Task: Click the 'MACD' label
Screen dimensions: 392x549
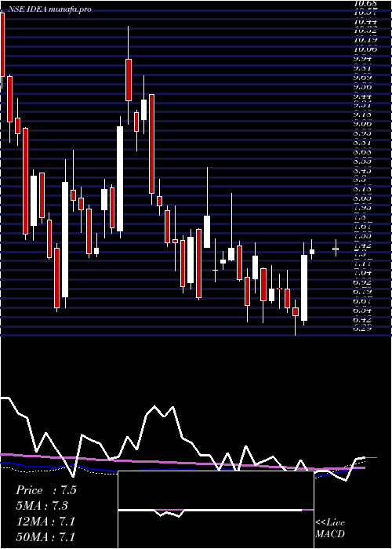Action: (330, 534)
